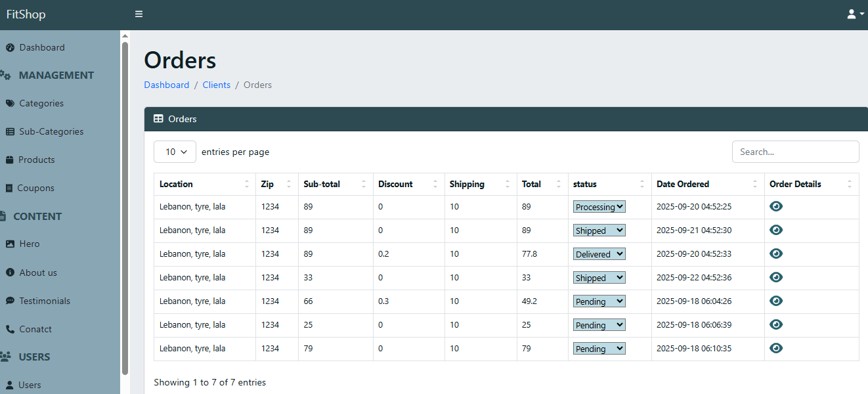View details of order totaling 79
This screenshot has width=868, height=394.
(776, 348)
